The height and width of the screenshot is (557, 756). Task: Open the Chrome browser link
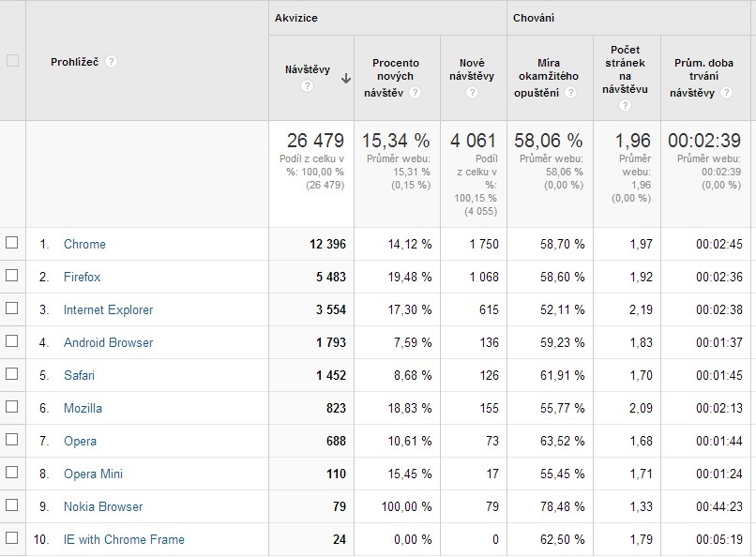[84, 245]
